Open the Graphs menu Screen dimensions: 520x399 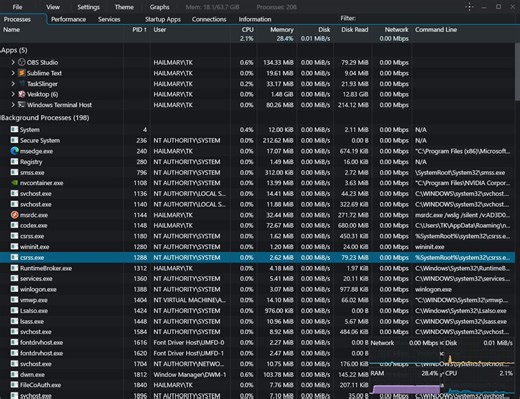[x=159, y=7]
